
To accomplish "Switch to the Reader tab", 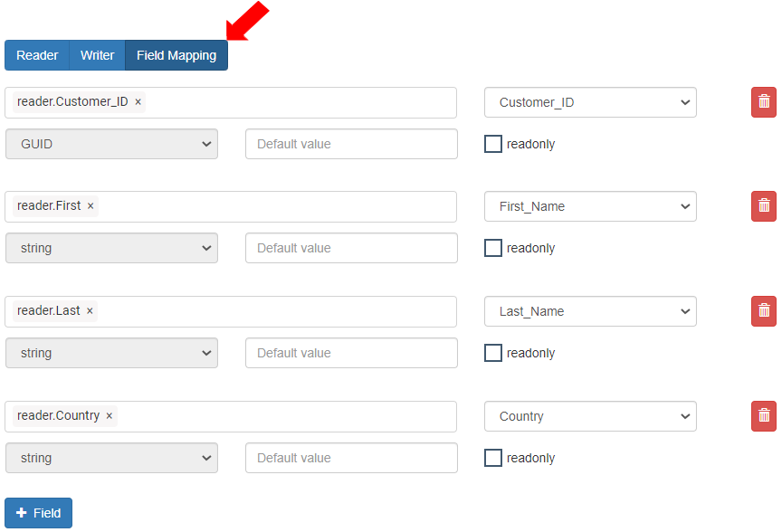I will (37, 55).
